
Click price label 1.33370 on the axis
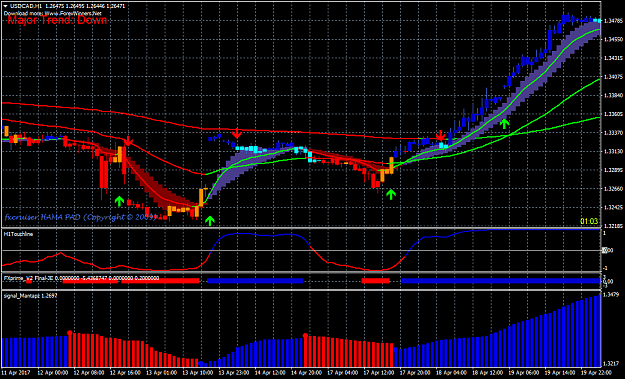(x=613, y=133)
